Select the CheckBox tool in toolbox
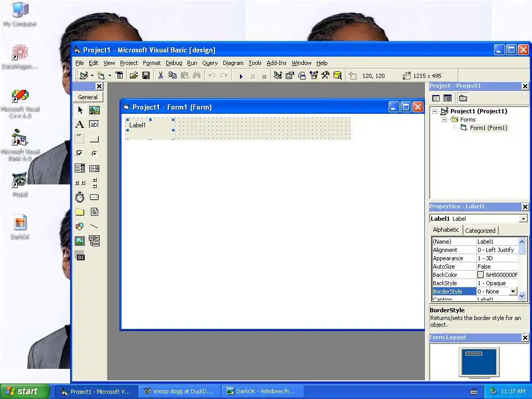Screen dimensions: 532x399 click(80, 153)
